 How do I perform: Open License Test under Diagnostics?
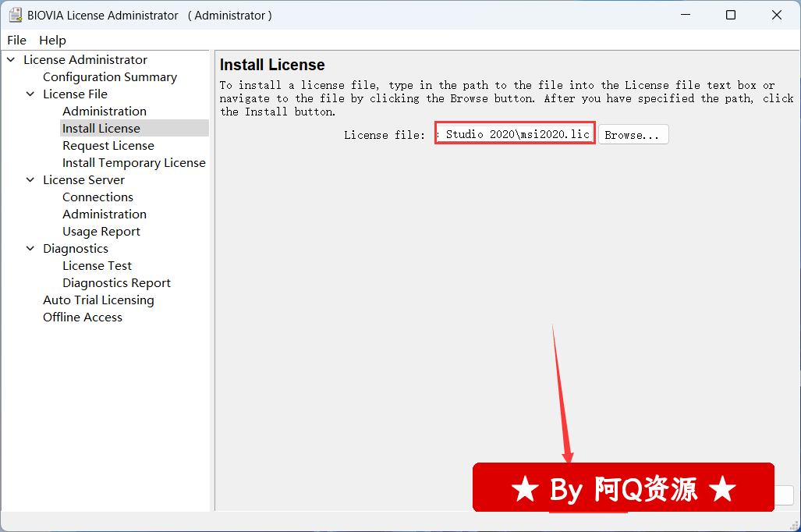tap(97, 266)
